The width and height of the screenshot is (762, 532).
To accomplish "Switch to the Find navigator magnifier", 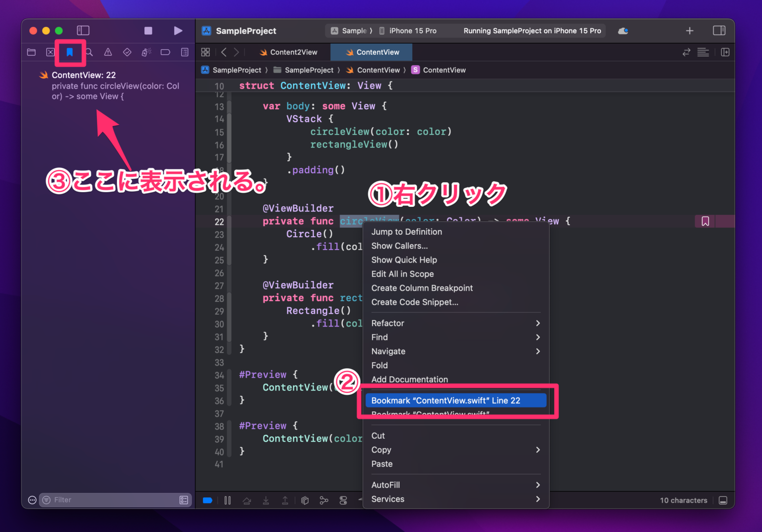I will (x=89, y=52).
